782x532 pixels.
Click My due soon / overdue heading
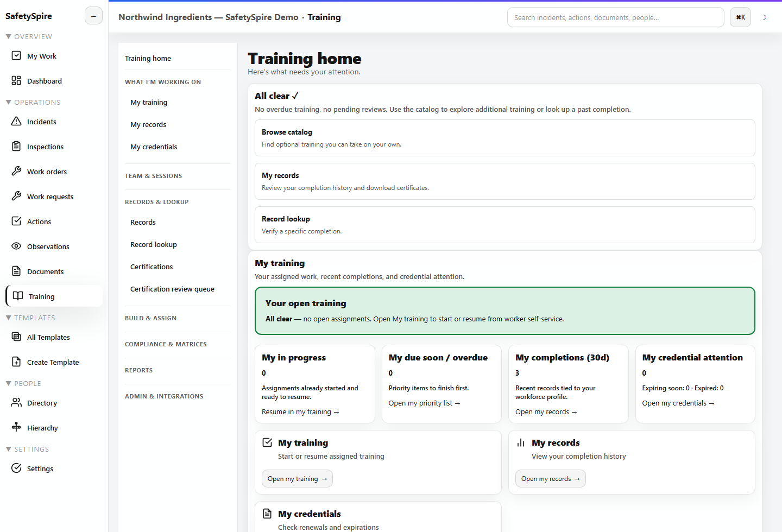438,358
